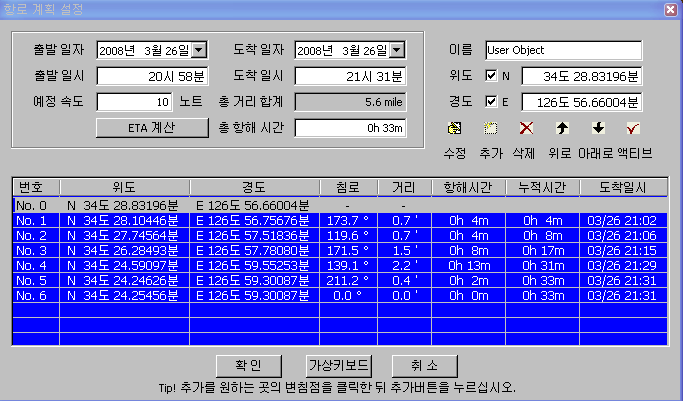Click the 누적시간 column header

click(x=543, y=187)
